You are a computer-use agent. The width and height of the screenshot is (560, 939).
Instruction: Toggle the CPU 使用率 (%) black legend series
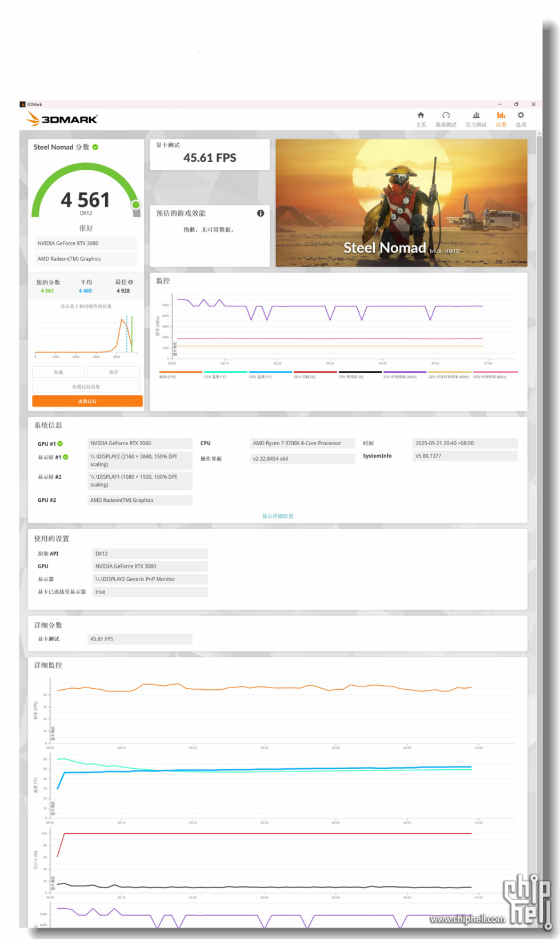(360, 374)
